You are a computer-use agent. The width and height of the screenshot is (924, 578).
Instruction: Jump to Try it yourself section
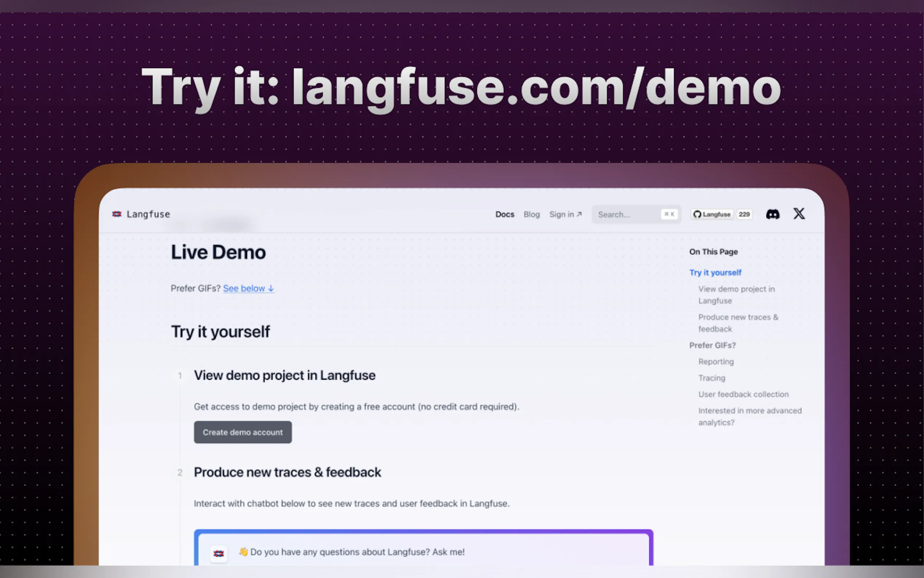[715, 273]
